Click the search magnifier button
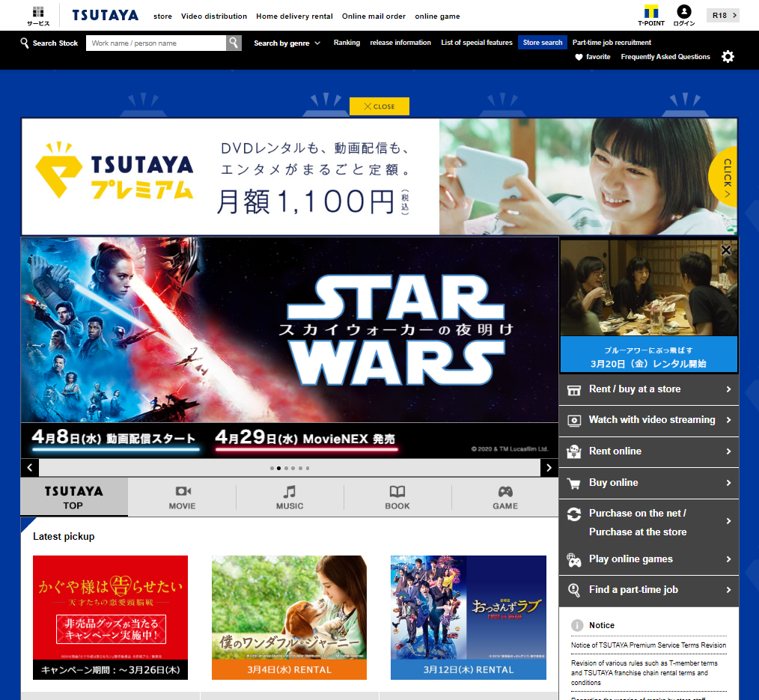This screenshot has width=759, height=700. point(234,43)
